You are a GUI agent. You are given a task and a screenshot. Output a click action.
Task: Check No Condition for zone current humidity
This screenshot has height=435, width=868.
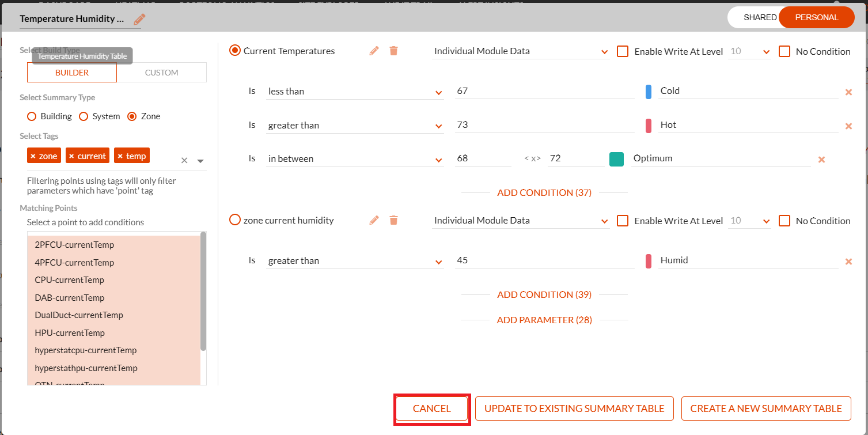(x=784, y=221)
